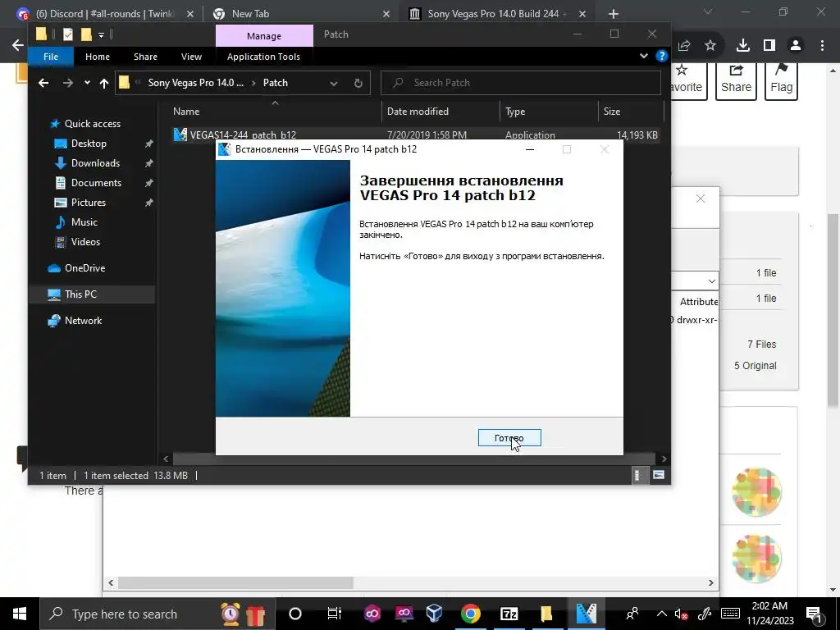Select the Application Tools tab
Screen dimensions: 840x630
tap(263, 57)
